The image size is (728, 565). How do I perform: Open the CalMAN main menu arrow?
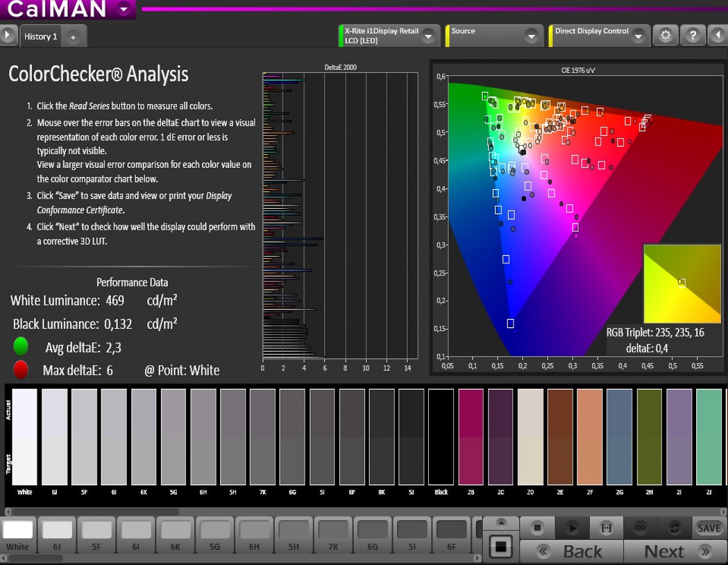pyautogui.click(x=123, y=9)
